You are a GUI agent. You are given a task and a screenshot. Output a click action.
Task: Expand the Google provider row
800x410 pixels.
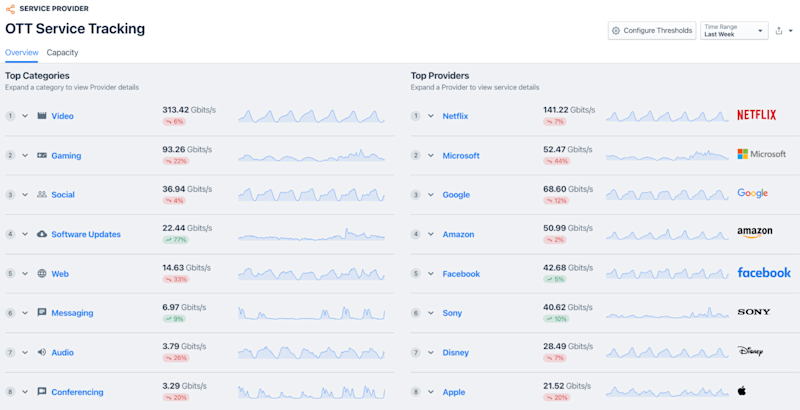(x=431, y=194)
